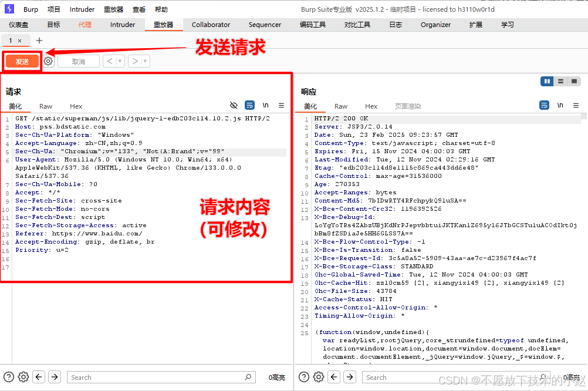The width and height of the screenshot is (588, 391).
Task: Select the response 美化 view tab
Action: [310, 106]
